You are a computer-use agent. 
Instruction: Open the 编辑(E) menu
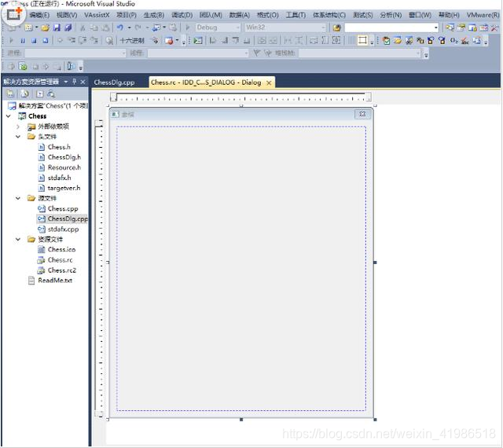tap(39, 15)
